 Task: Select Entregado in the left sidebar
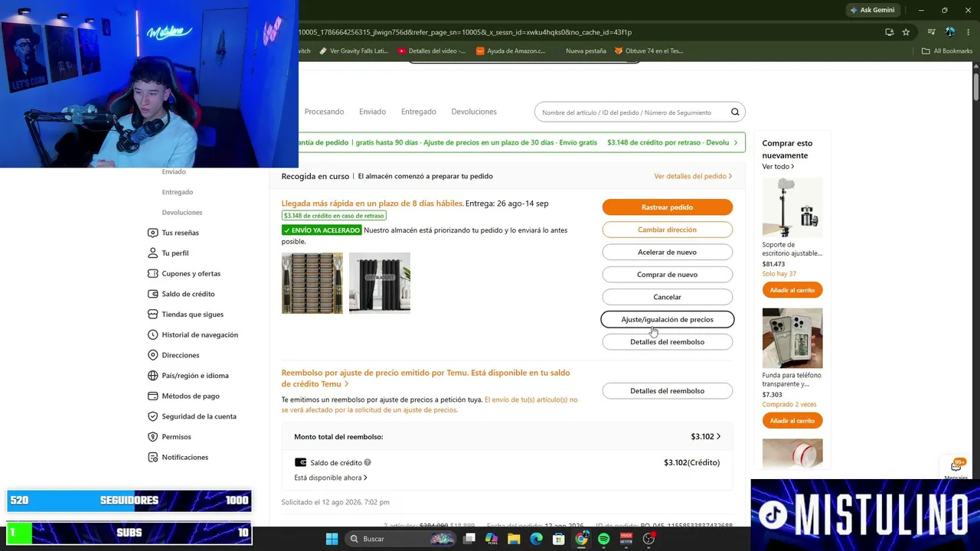click(x=178, y=192)
